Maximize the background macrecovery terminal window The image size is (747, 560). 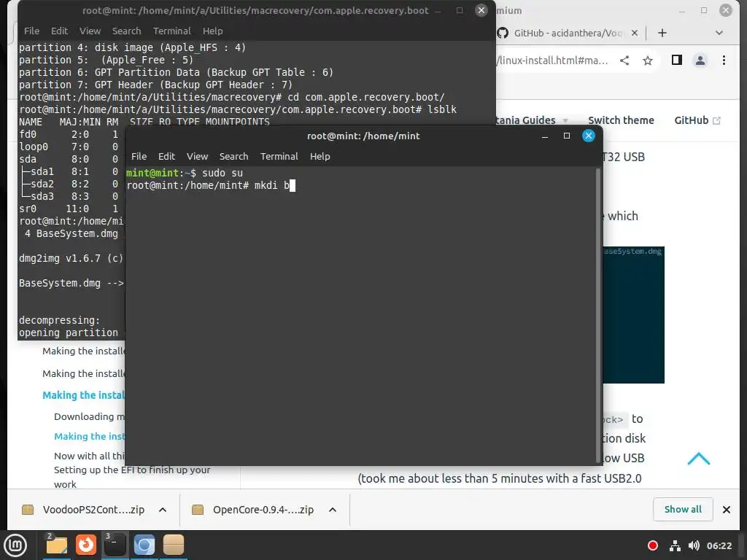pyautogui.click(x=460, y=10)
